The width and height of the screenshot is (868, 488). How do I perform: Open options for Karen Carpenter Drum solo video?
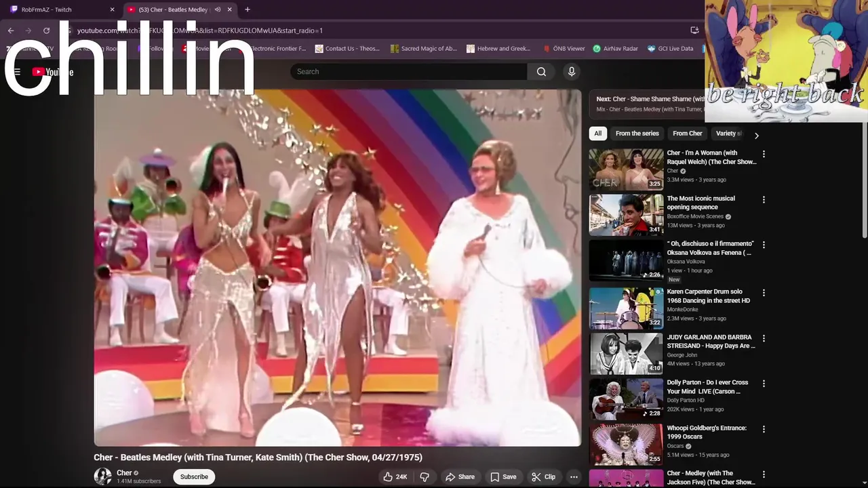[x=764, y=293]
